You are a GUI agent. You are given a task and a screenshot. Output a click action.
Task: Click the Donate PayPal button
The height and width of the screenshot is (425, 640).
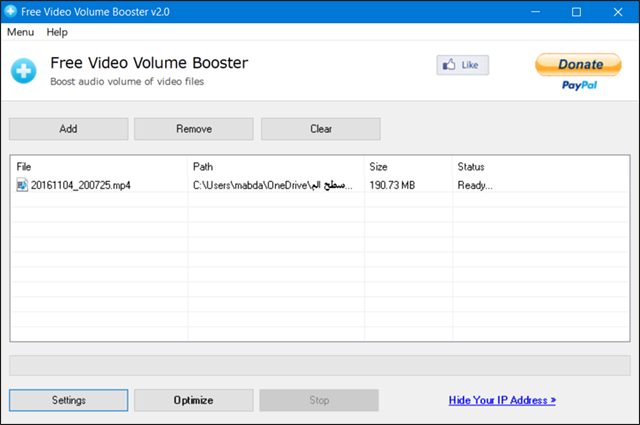pyautogui.click(x=578, y=71)
